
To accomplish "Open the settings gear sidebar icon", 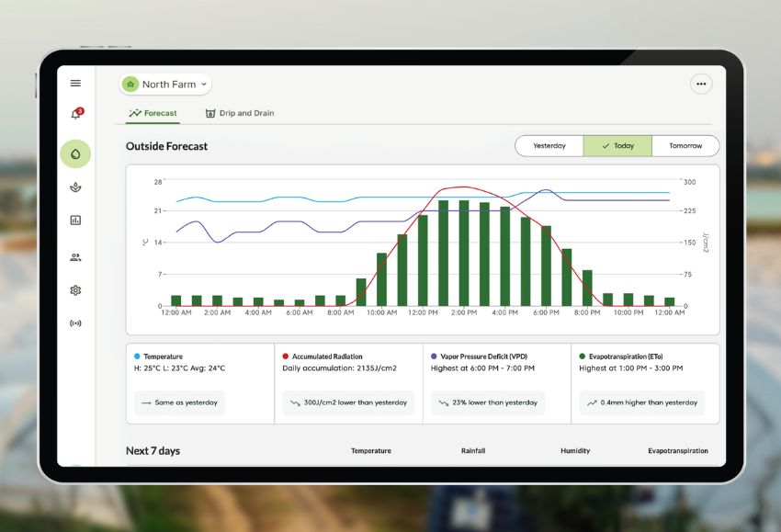I will click(75, 290).
